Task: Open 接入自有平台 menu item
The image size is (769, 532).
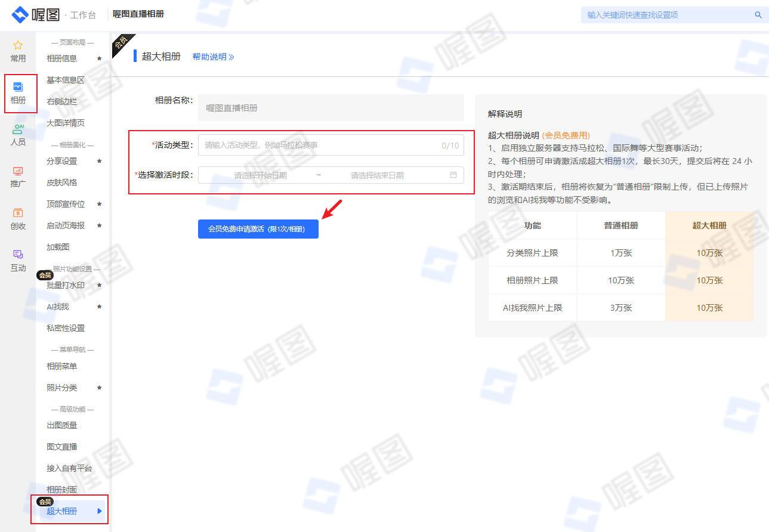Action: tap(69, 468)
